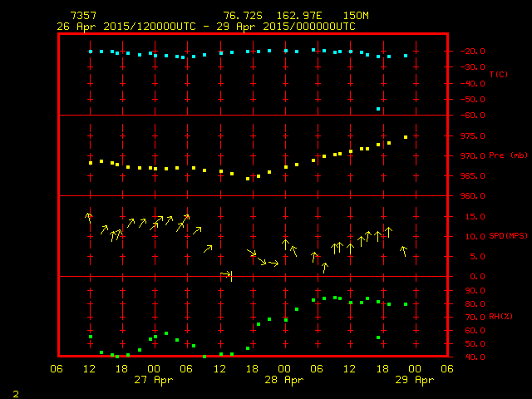Click the 76.72S latitude text
532x399 pixels.
(242, 16)
